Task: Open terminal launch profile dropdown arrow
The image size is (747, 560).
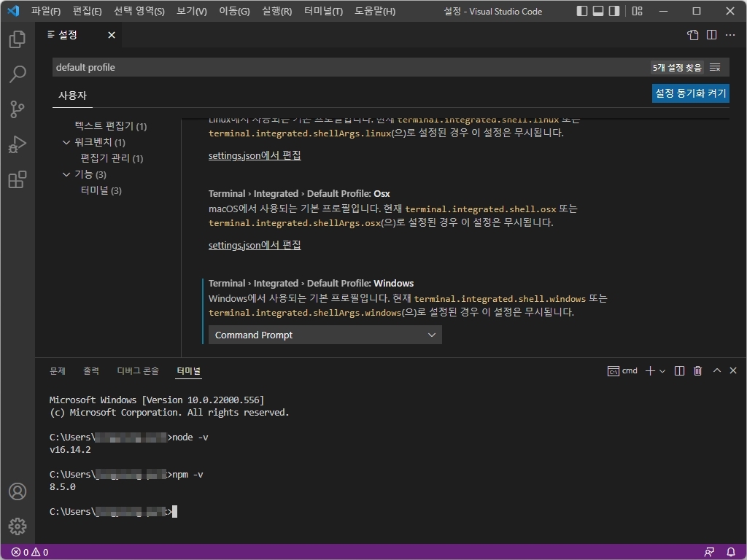Action: click(x=662, y=371)
